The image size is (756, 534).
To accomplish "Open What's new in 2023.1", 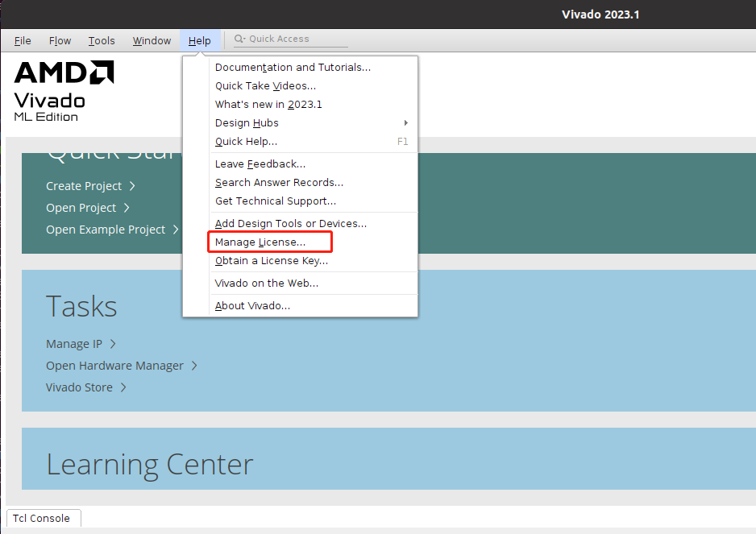I will (x=268, y=104).
